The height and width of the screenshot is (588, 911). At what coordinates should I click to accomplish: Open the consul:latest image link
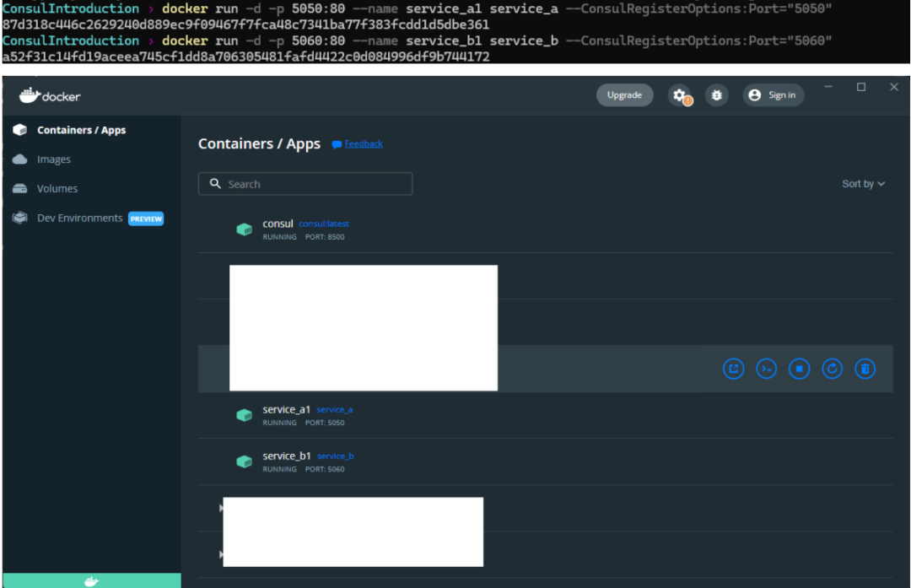[324, 224]
